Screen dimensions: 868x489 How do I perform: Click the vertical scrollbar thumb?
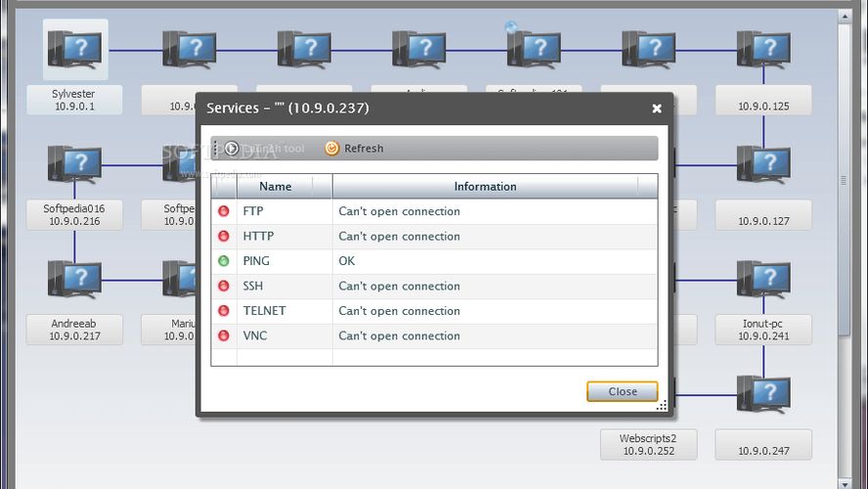coord(845,179)
